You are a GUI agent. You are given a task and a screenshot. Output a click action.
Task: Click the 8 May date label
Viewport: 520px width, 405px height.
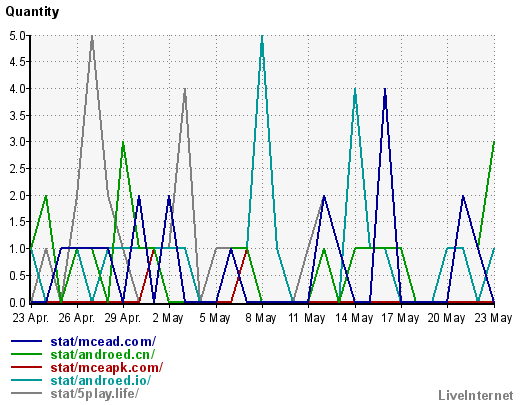[x=261, y=318]
